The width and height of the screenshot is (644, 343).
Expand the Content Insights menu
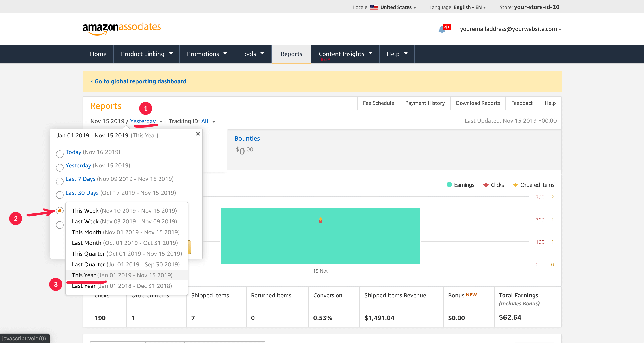coord(345,54)
